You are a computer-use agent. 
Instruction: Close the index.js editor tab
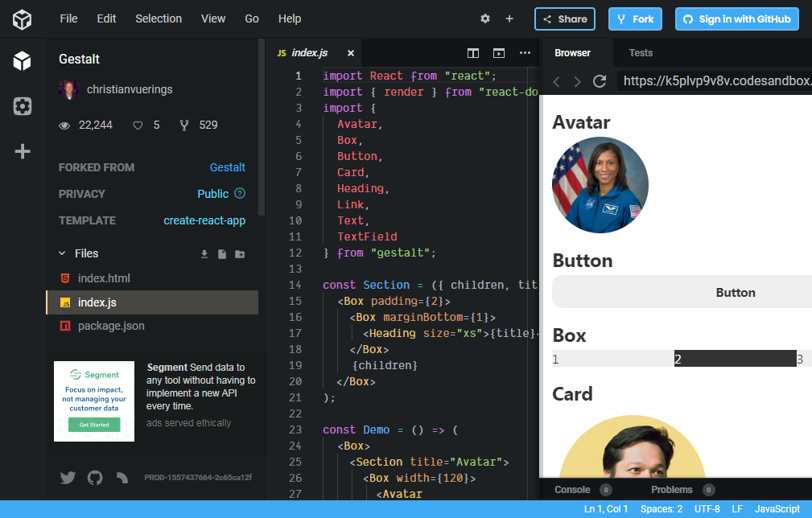pyautogui.click(x=351, y=53)
